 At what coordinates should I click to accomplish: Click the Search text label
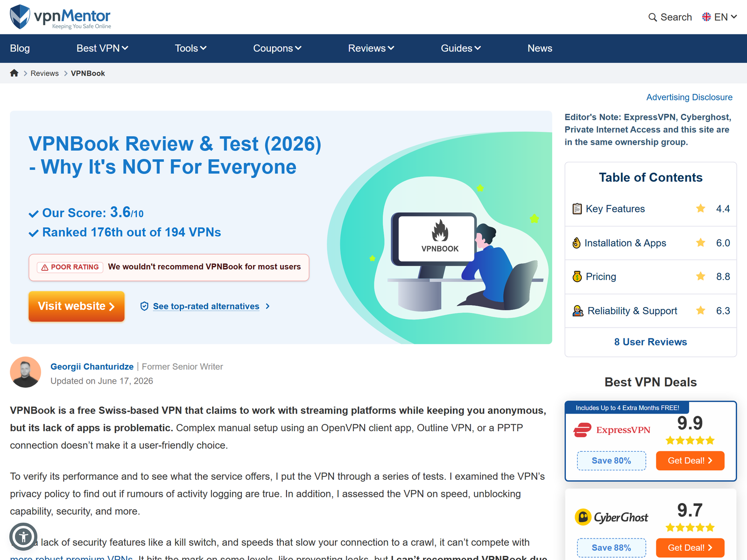click(x=676, y=17)
